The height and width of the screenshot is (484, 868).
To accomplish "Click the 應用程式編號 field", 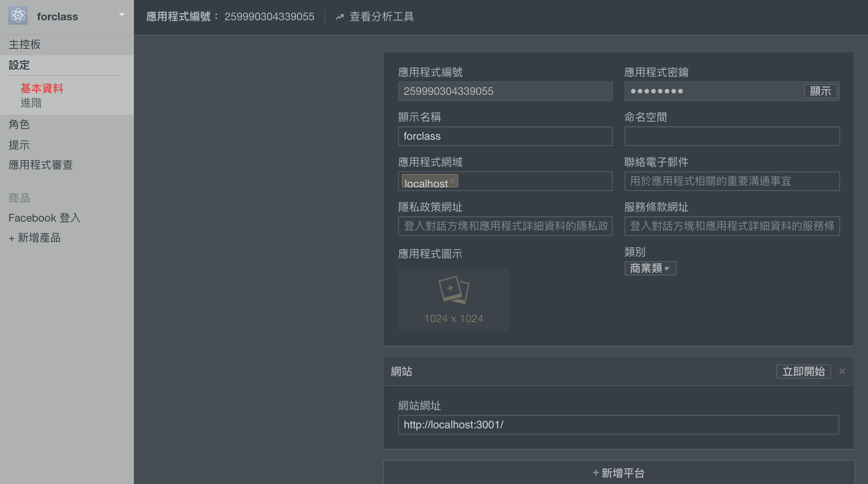I will click(505, 91).
